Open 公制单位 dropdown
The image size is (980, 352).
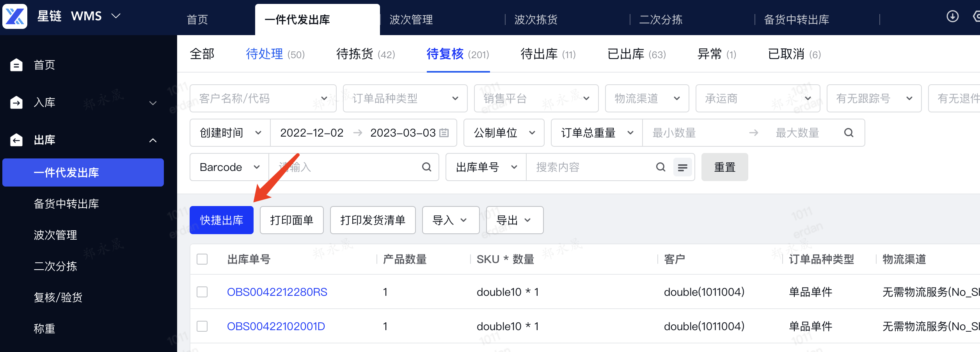[504, 133]
